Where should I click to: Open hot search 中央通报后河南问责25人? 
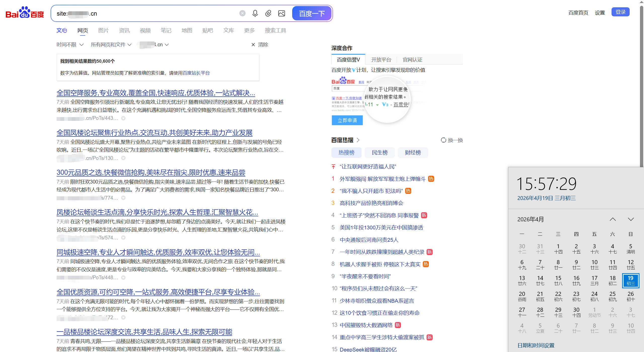click(x=369, y=240)
